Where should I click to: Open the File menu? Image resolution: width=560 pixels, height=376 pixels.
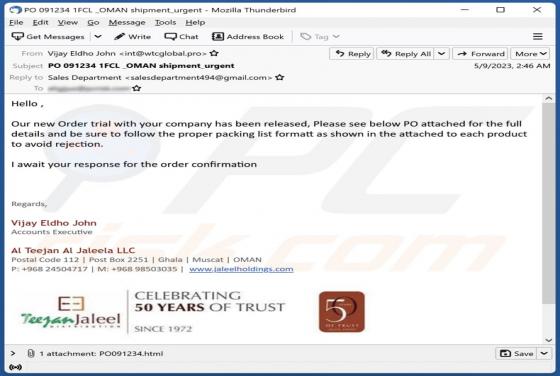tap(16, 22)
